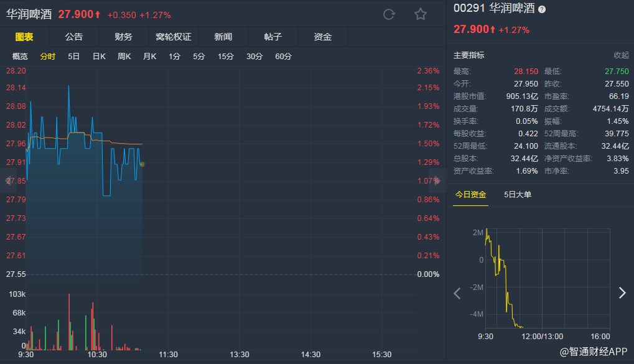634x364 pixels.
Task: Click the previous arrow in the 今日资金 chart
Action: point(457,293)
